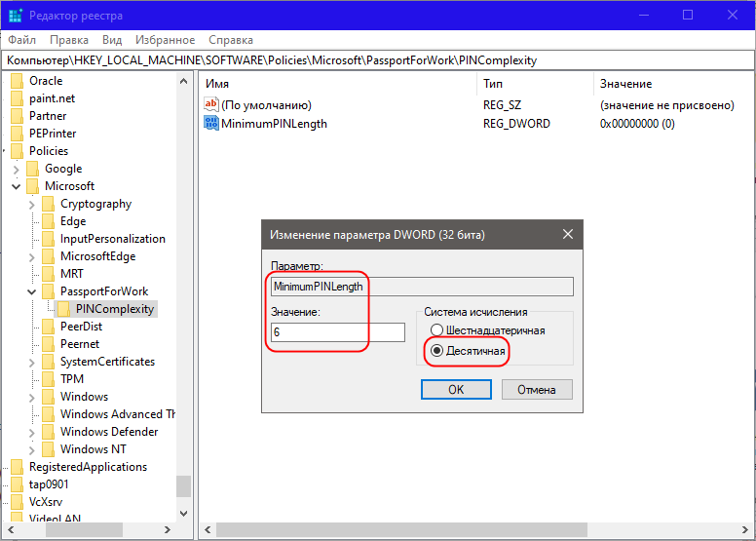Click the Google folder icon in tree
756x541 pixels.
(x=33, y=169)
